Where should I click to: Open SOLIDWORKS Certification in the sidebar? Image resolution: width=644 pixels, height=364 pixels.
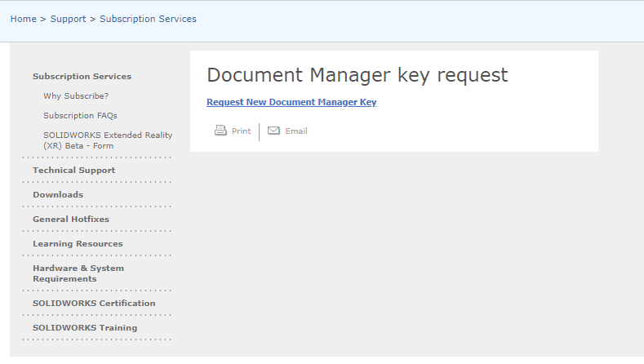pos(94,303)
